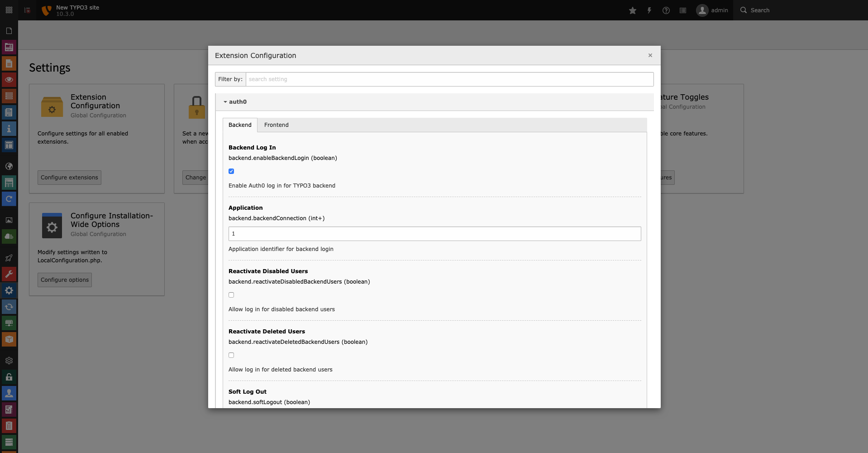This screenshot has width=868, height=453.
Task: Click the Change button on password card
Action: (196, 178)
